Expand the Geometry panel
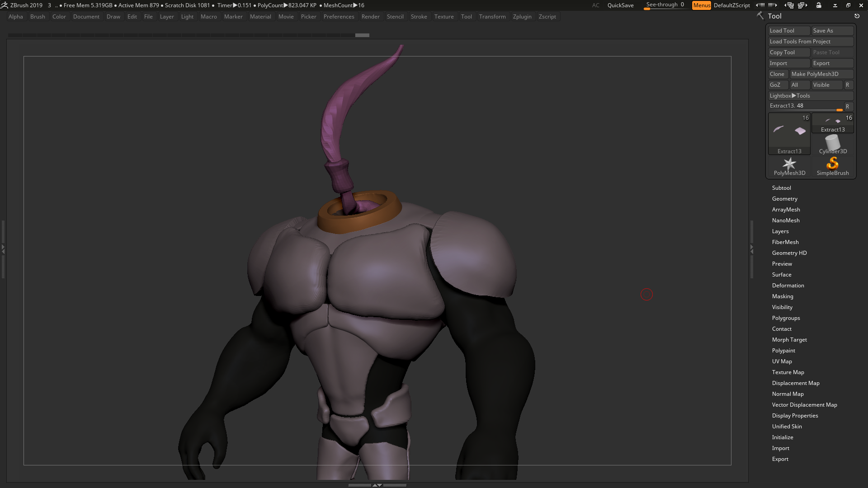Viewport: 868px width, 488px height. pyautogui.click(x=784, y=198)
